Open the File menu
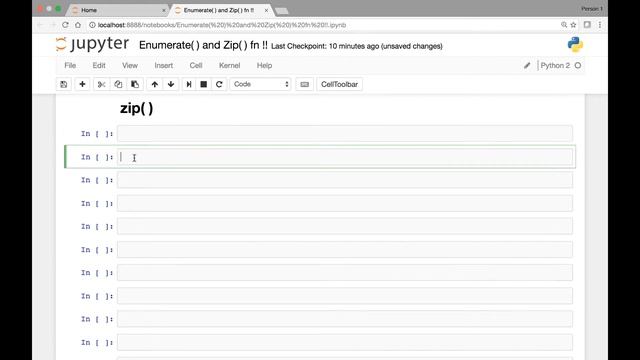Image resolution: width=640 pixels, height=360 pixels. (x=70, y=65)
